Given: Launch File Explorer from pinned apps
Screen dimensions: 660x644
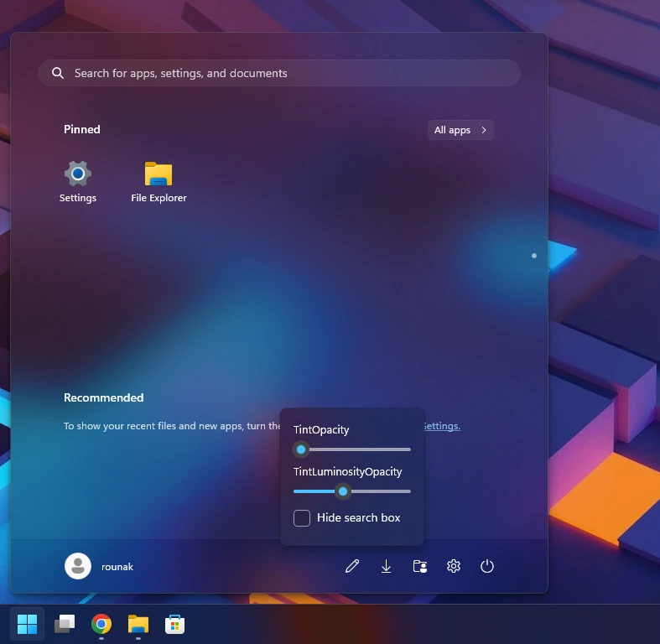Looking at the screenshot, I should pyautogui.click(x=159, y=182).
